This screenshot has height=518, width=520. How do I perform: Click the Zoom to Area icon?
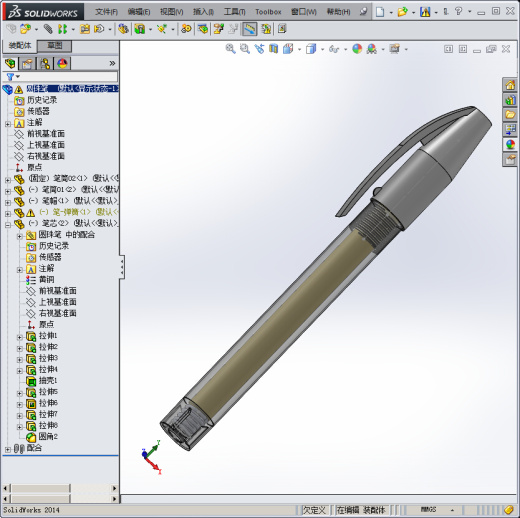[245, 49]
